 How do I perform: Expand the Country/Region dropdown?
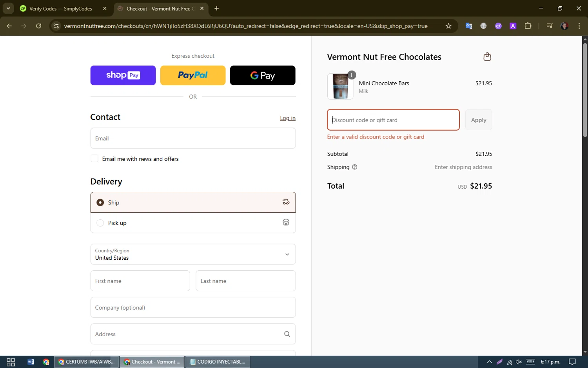pyautogui.click(x=193, y=254)
